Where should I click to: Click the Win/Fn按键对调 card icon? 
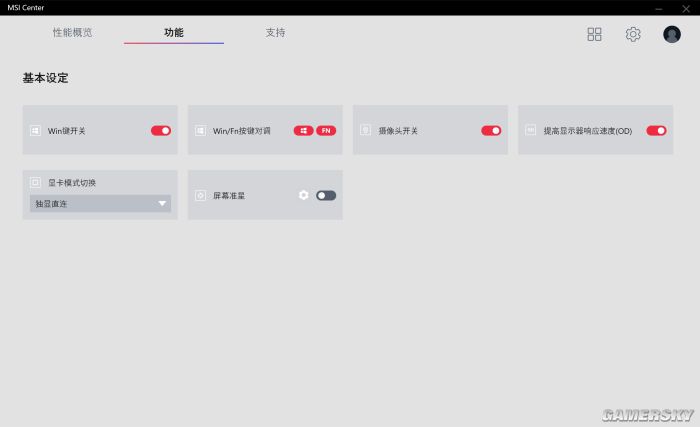tap(200, 130)
